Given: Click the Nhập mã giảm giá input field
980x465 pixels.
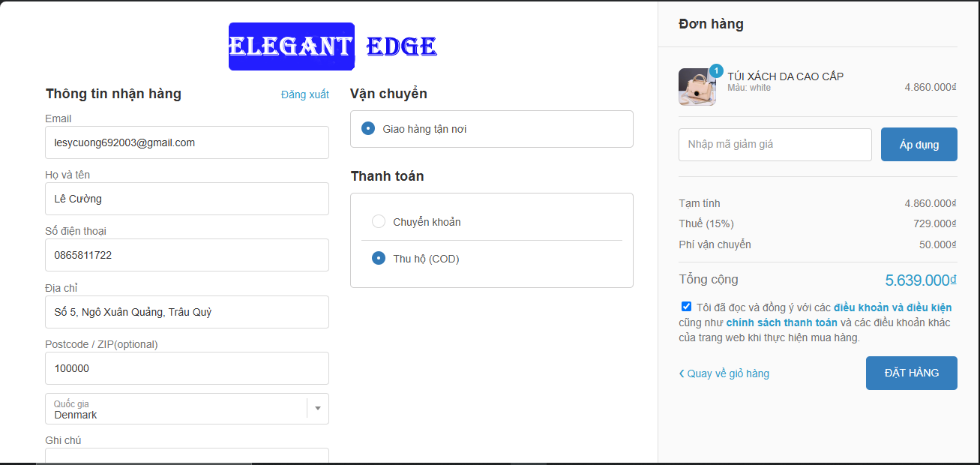Looking at the screenshot, I should tap(775, 144).
